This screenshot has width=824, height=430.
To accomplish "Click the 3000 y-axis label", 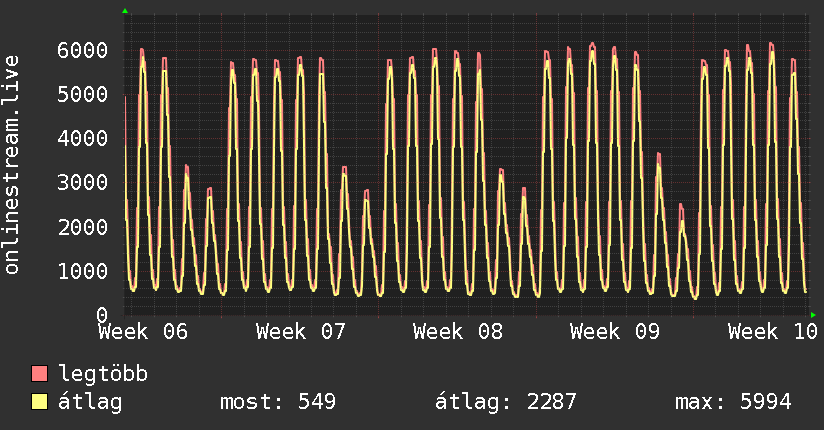I will tap(83, 183).
